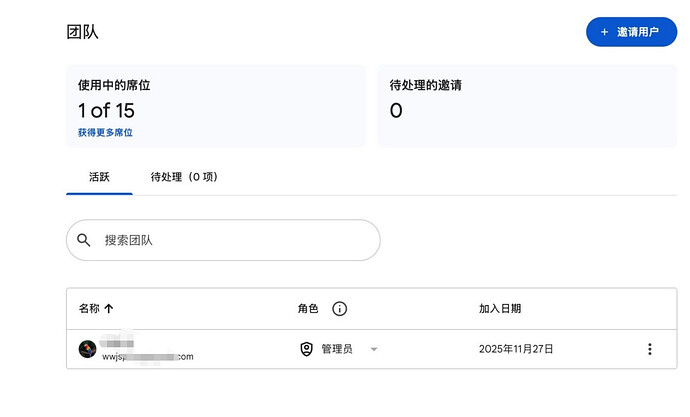
Task: Click the pending invites count 0
Action: 396,110
